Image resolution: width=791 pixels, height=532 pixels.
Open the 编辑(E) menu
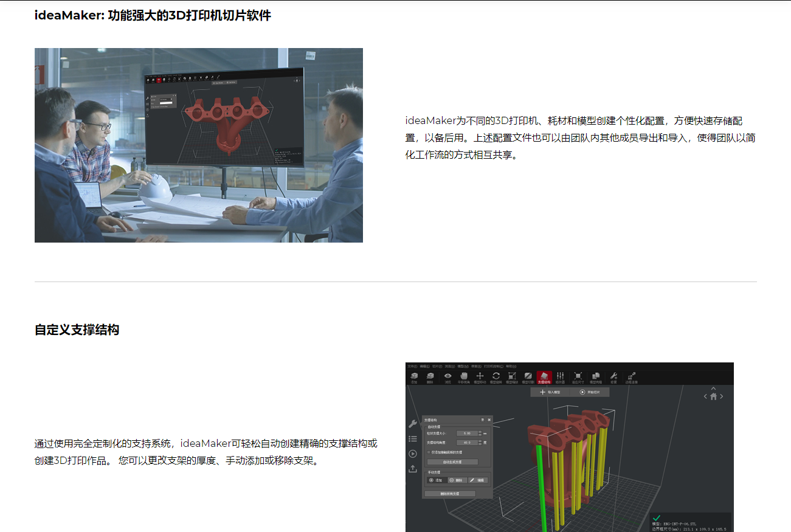[x=425, y=366]
